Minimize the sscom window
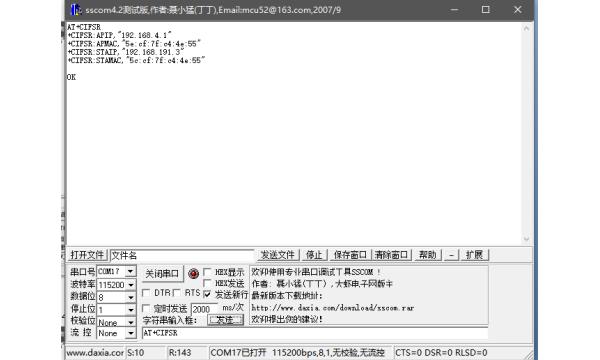This screenshot has width=600, height=360. [x=454, y=10]
